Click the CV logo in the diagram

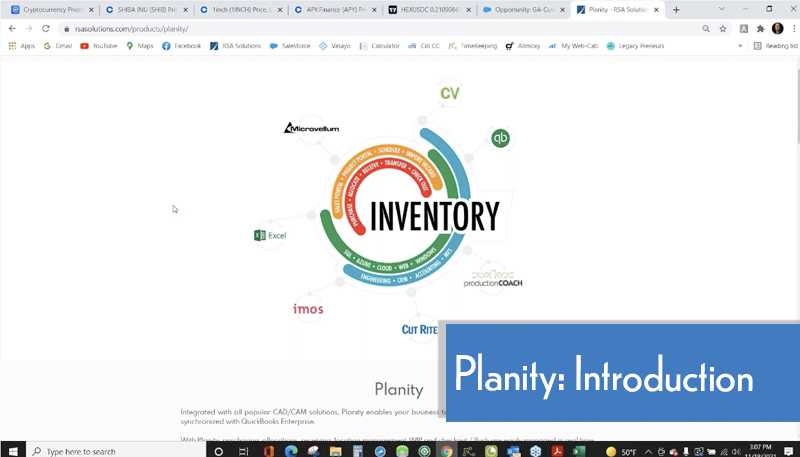tap(450, 93)
